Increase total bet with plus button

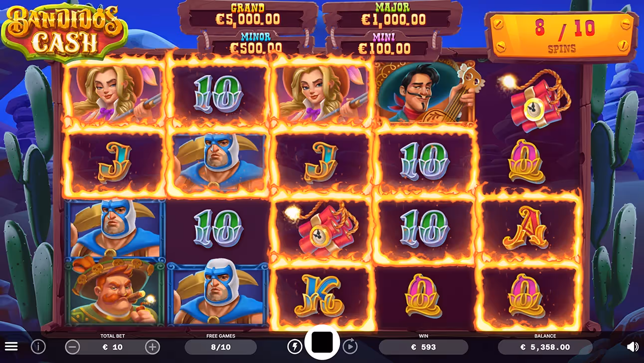coord(153,347)
